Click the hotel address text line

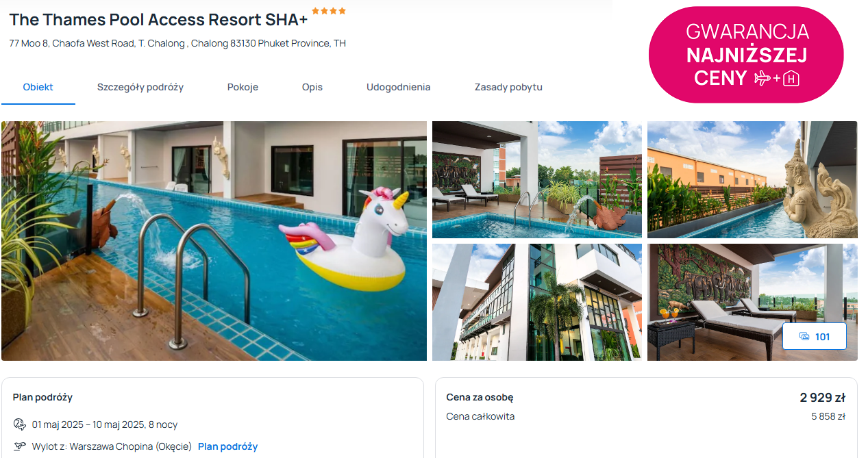[x=177, y=43]
